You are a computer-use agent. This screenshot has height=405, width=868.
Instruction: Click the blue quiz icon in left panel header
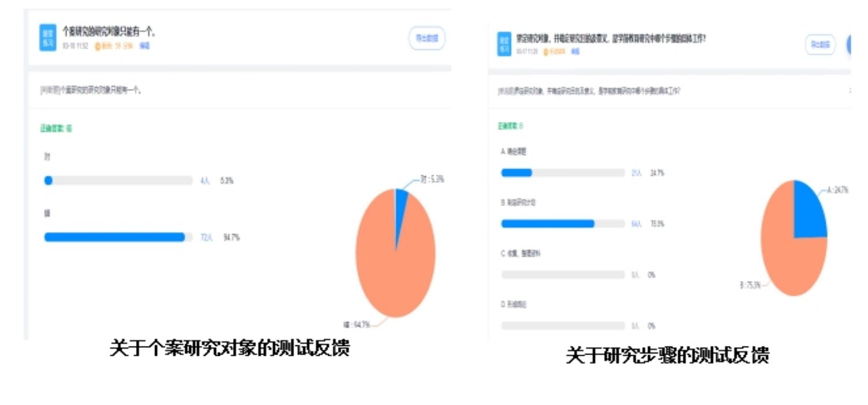tap(47, 38)
